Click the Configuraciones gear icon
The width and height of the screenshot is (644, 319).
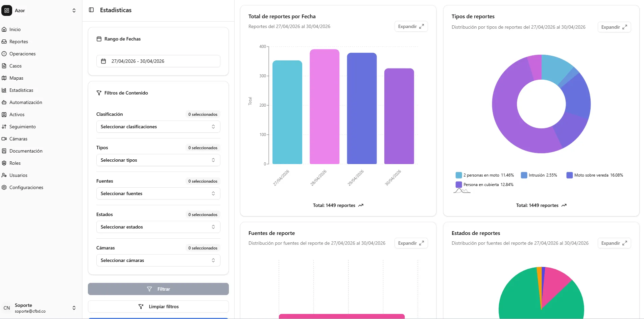coord(4,187)
